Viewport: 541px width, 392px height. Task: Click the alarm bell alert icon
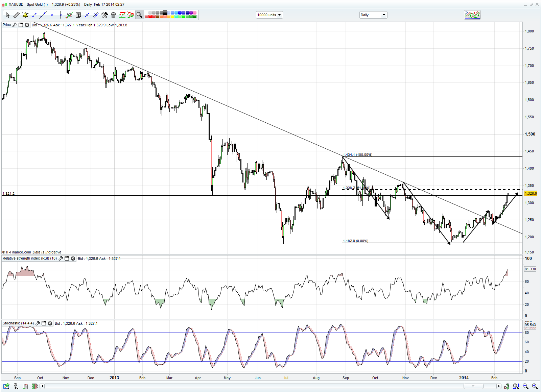25,15
